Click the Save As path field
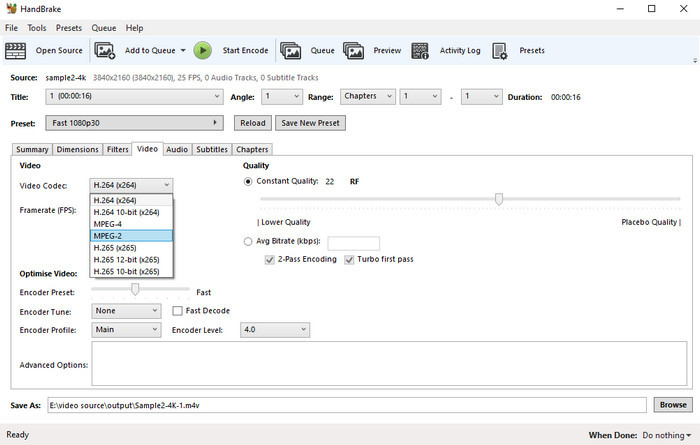This screenshot has width=700, height=445. (x=347, y=405)
